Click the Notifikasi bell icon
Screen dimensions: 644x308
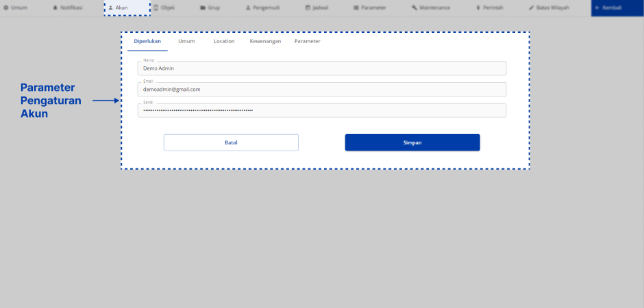click(55, 8)
